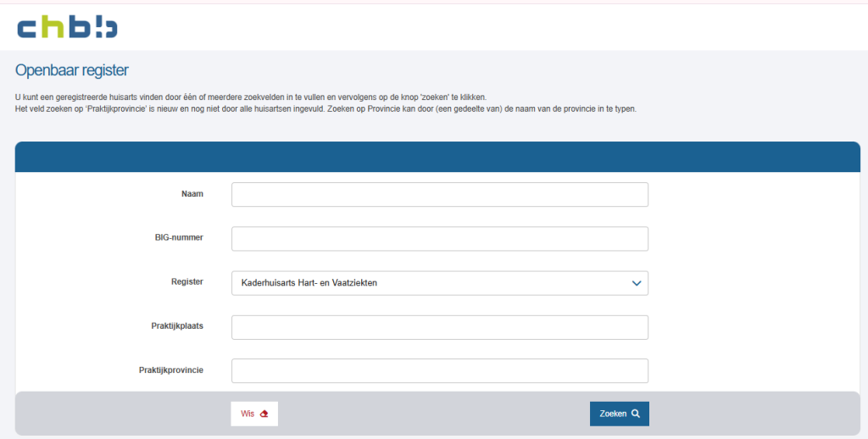Select the Praktijkplaats input field

click(439, 327)
